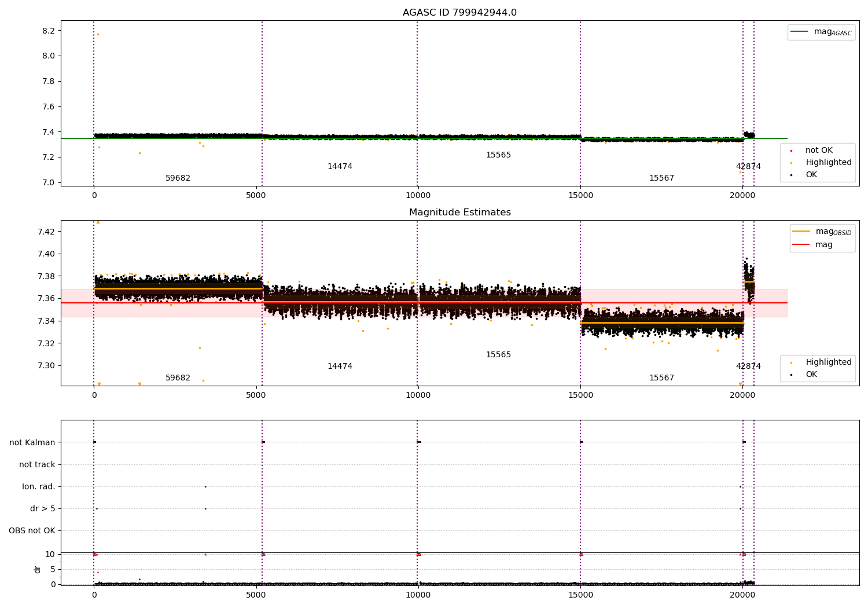The image size is (868, 608).
Task: Click the 20000 tick on bottom x-axis
Action: tap(742, 594)
